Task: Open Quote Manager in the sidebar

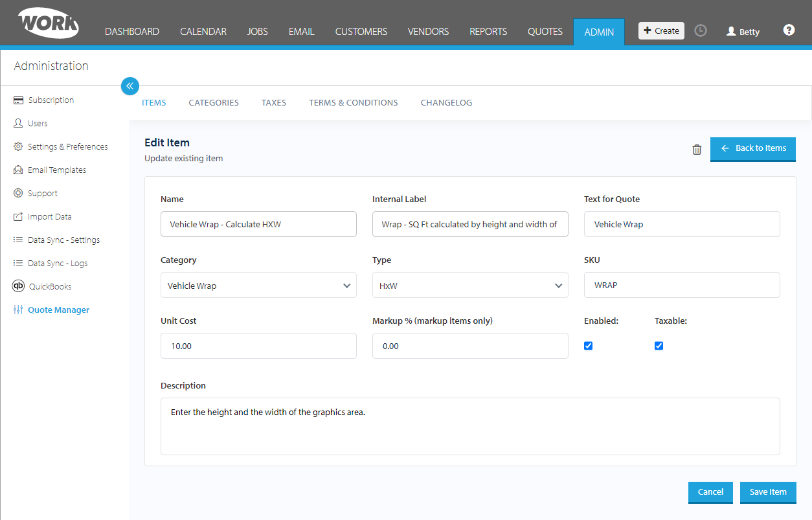Action: (59, 310)
